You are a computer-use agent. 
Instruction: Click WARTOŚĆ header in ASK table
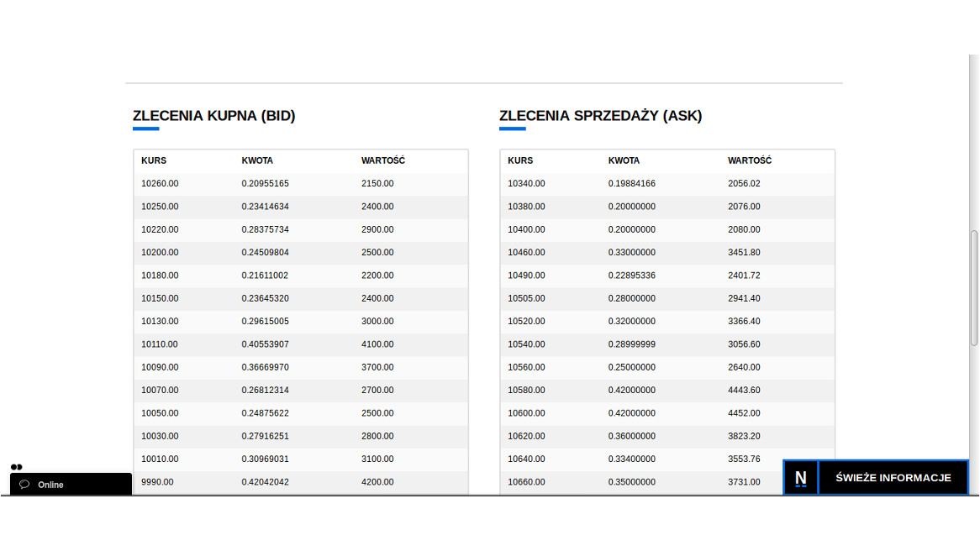750,160
